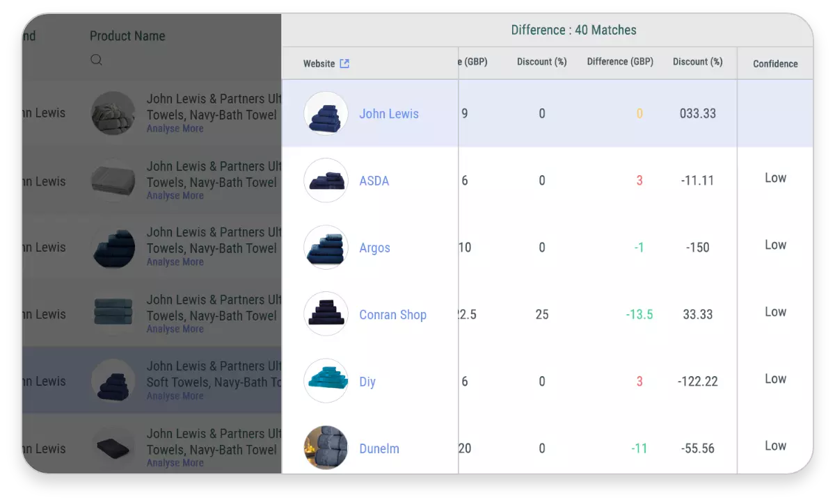The height and width of the screenshot is (504, 835).
Task: Select the Conran Shop towel thumbnail
Action: (326, 314)
